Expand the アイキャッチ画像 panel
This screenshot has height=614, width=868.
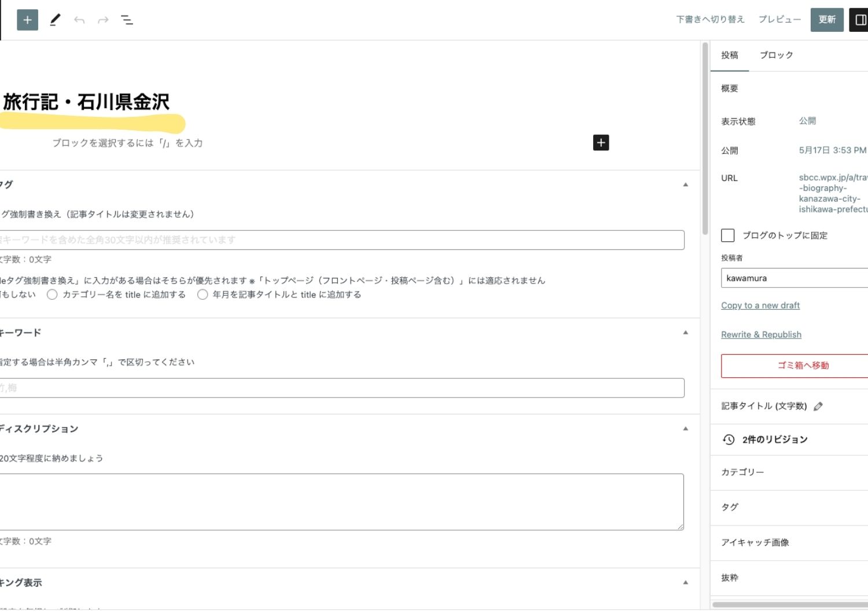(x=789, y=542)
